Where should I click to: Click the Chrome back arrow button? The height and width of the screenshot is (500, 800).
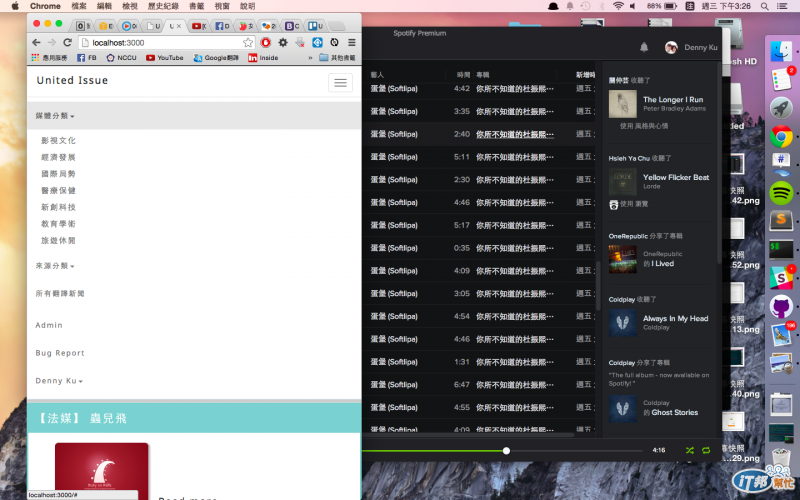pyautogui.click(x=36, y=42)
